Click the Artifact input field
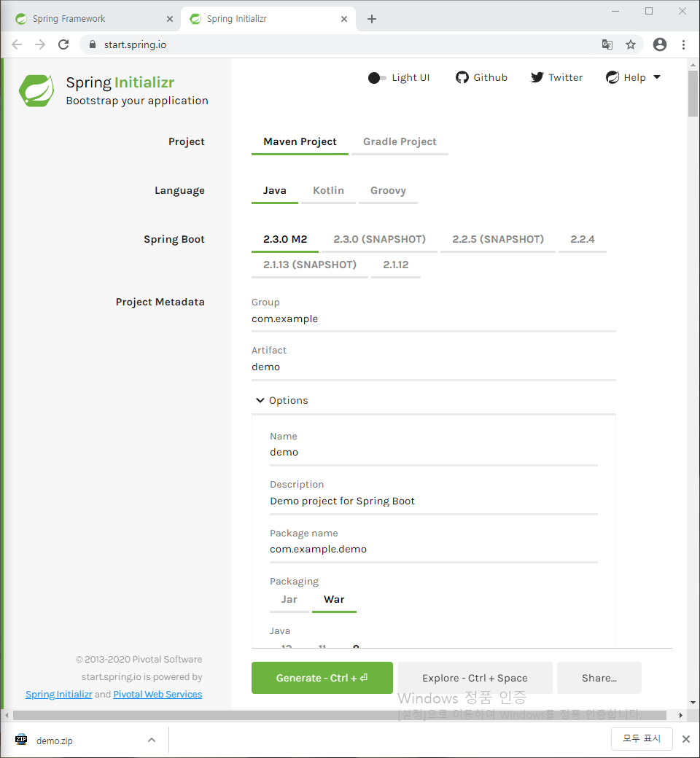This screenshot has height=758, width=700. point(433,367)
